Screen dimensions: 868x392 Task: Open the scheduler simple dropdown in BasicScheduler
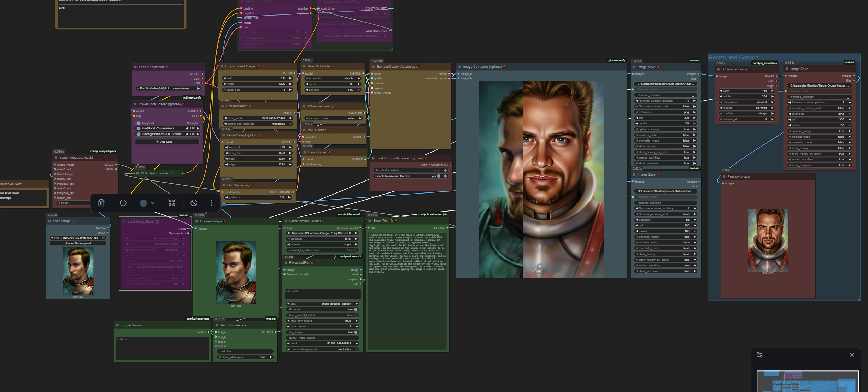coord(332,78)
